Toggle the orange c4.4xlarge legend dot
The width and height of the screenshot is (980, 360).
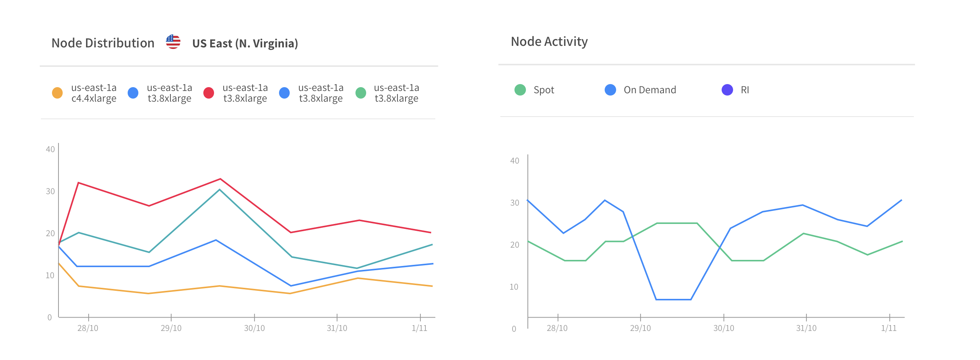point(57,93)
